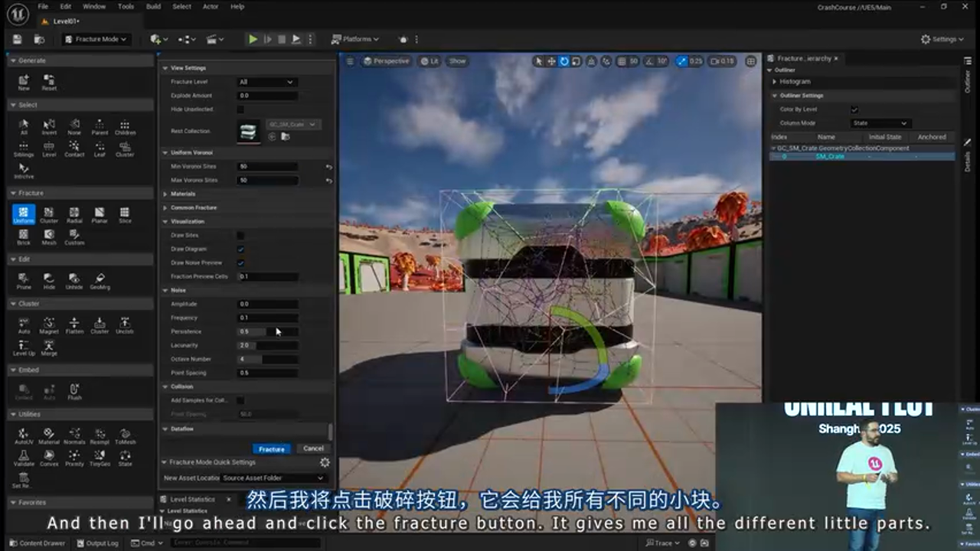Select the Slice fracture tool
Viewport: 980px width, 551px height.
(125, 214)
